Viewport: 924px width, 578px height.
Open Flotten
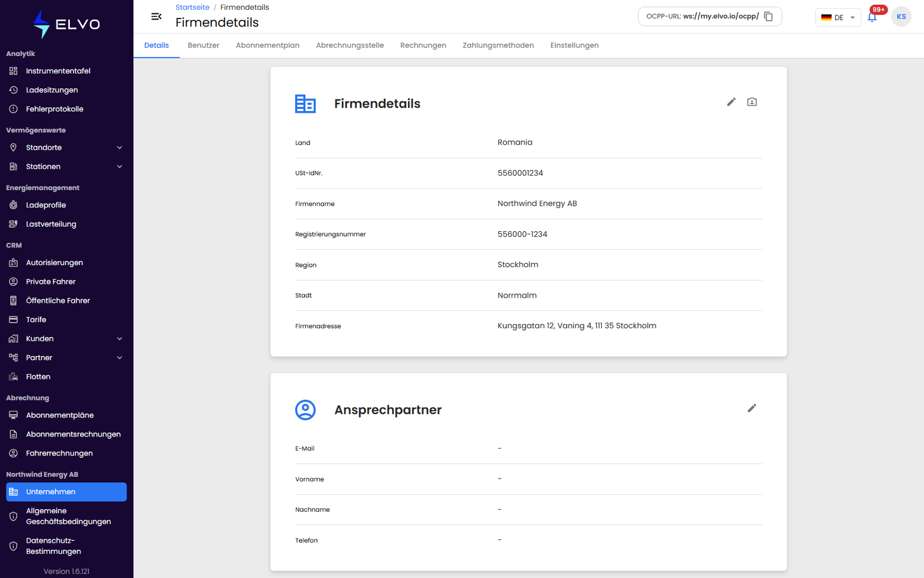[x=66, y=377]
